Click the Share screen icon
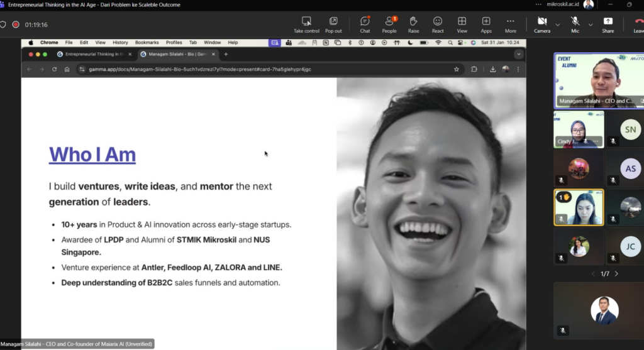The width and height of the screenshot is (644, 350). [x=608, y=25]
